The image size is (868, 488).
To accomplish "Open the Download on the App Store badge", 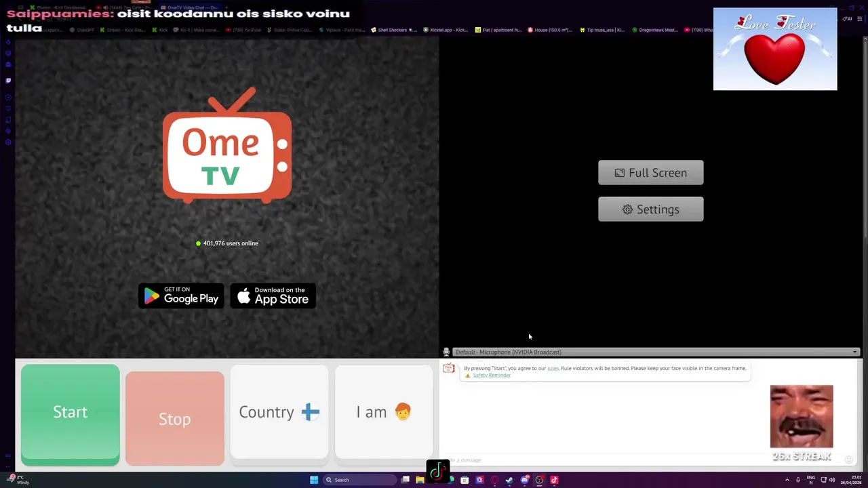I will (x=273, y=296).
